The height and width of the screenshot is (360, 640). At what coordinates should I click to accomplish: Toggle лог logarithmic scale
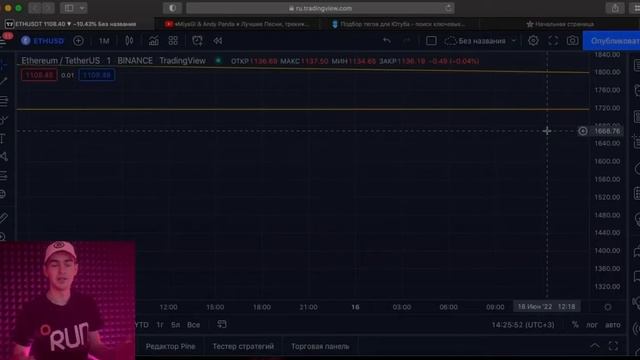click(592, 325)
